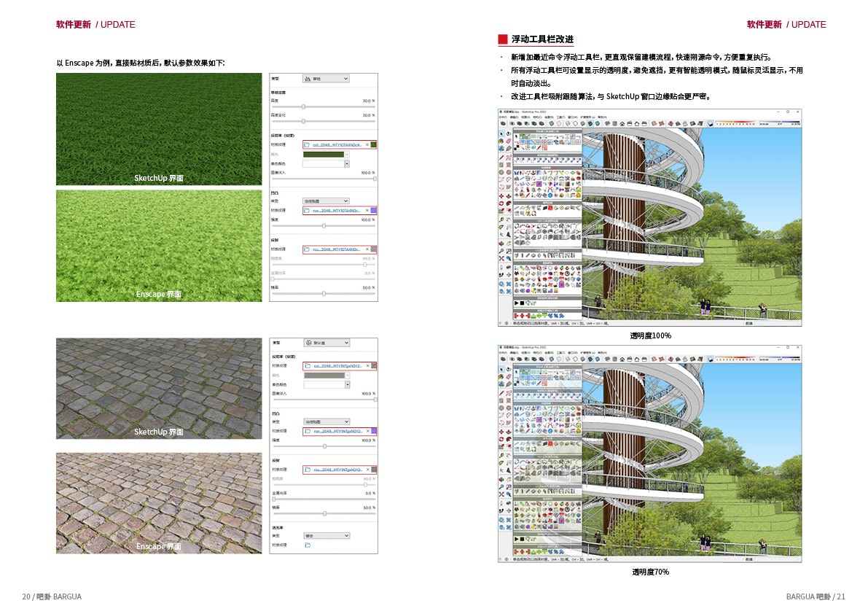Open the grass material type dropdown
The width and height of the screenshot is (868, 614).
click(326, 79)
